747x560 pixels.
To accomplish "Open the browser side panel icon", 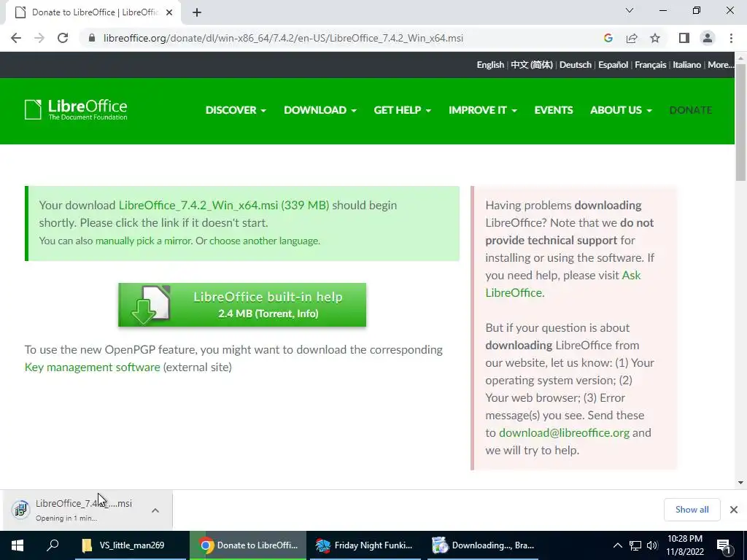I will (x=684, y=38).
